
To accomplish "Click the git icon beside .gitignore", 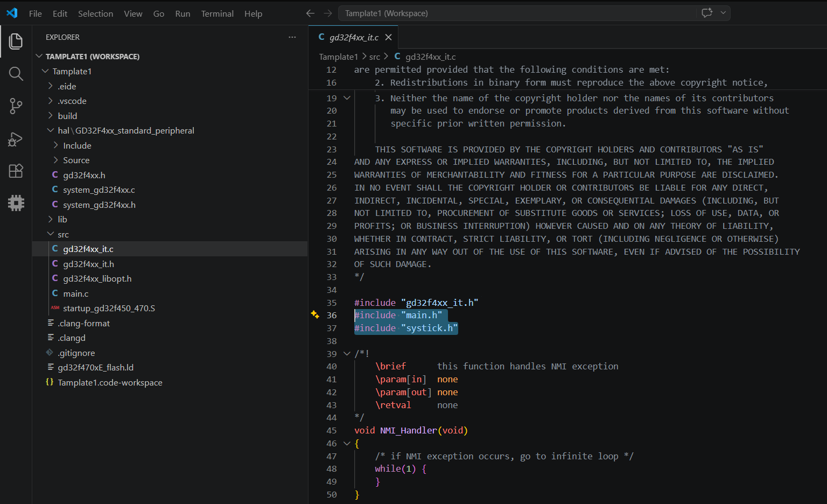I will coord(50,353).
